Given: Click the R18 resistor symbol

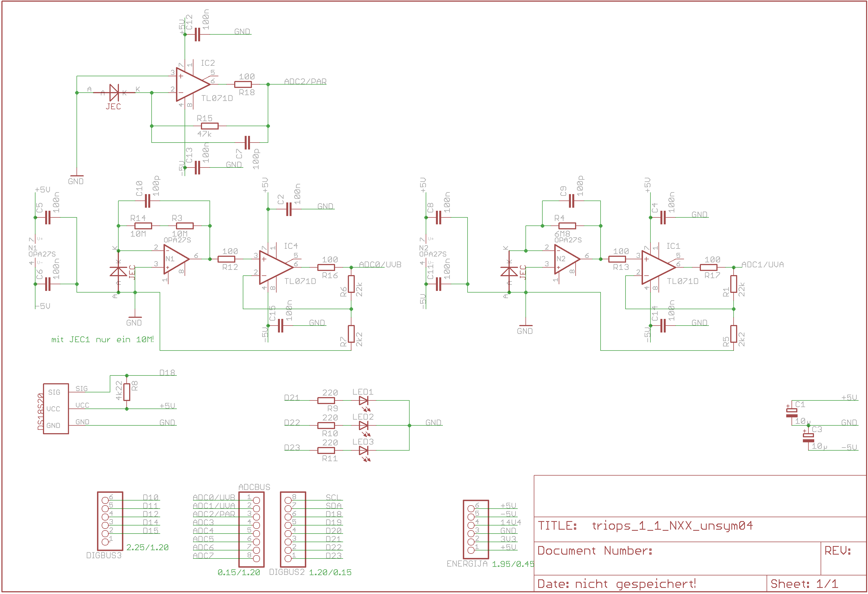Looking at the screenshot, I should click(243, 85).
